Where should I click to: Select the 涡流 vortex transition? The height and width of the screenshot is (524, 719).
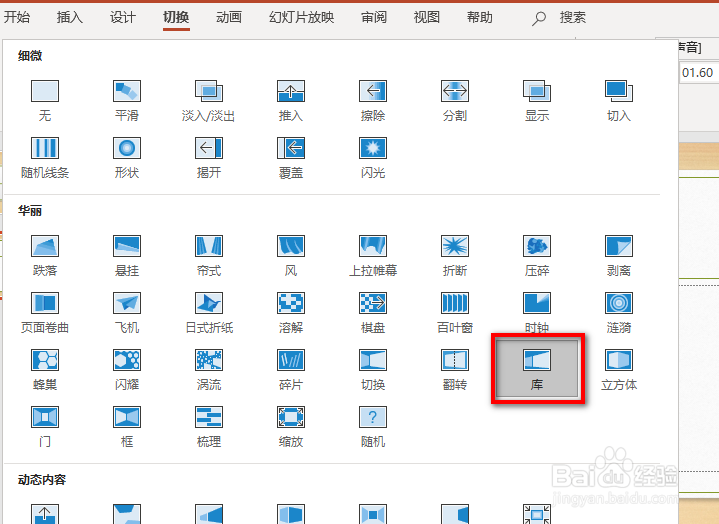point(209,370)
